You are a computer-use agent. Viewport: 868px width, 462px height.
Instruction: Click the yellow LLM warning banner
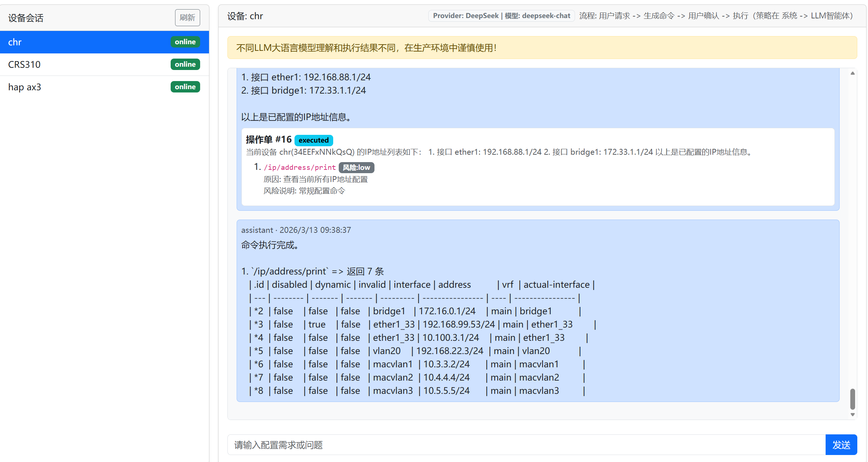[x=542, y=48]
